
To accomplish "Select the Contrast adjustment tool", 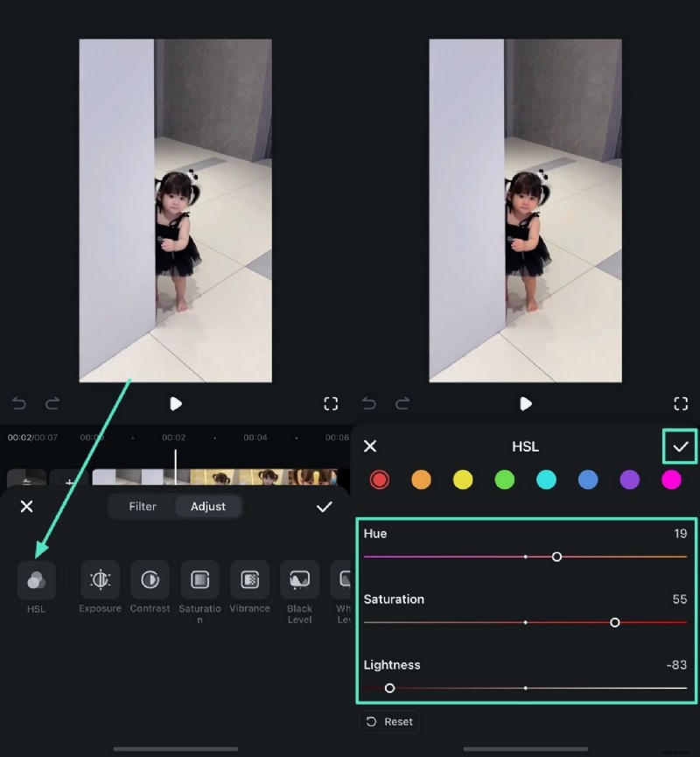I will click(x=150, y=579).
